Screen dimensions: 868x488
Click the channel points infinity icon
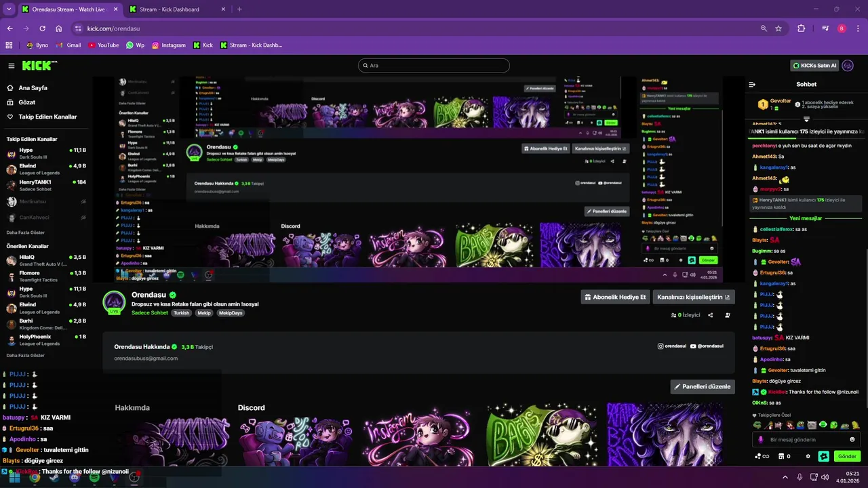point(762,456)
